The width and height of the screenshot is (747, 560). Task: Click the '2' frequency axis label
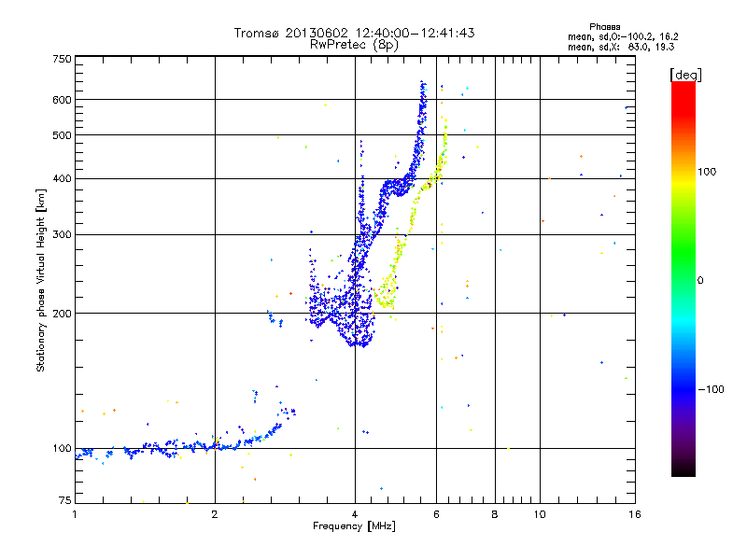pos(215,514)
